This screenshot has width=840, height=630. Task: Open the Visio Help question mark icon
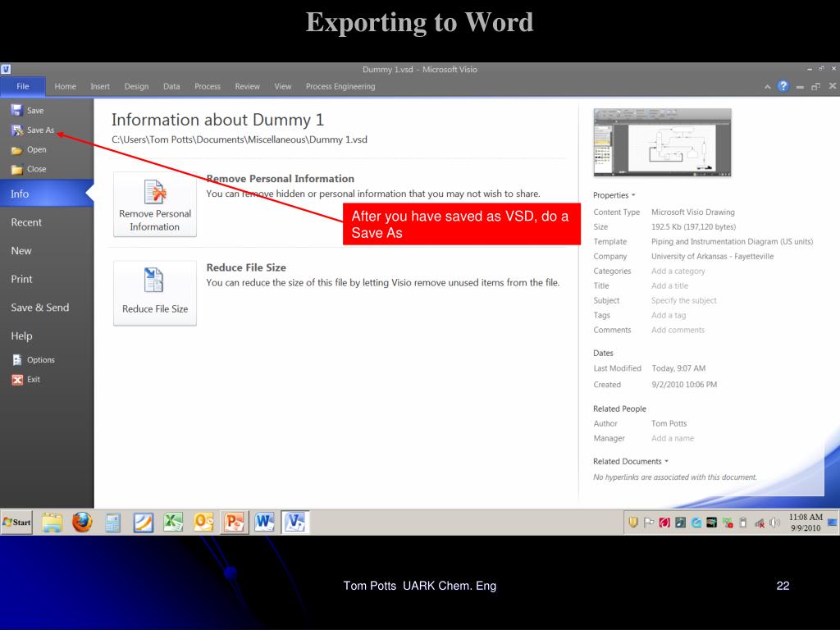click(x=783, y=86)
